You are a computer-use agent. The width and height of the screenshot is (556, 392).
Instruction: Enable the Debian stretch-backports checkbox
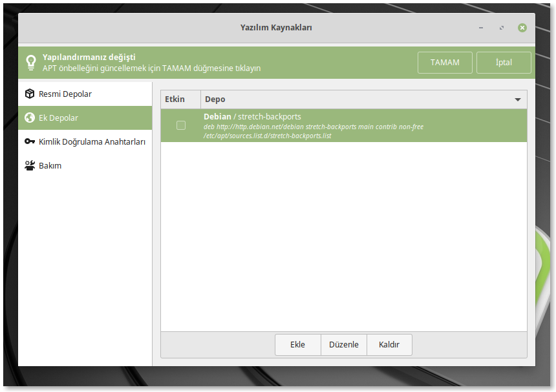[x=181, y=125]
